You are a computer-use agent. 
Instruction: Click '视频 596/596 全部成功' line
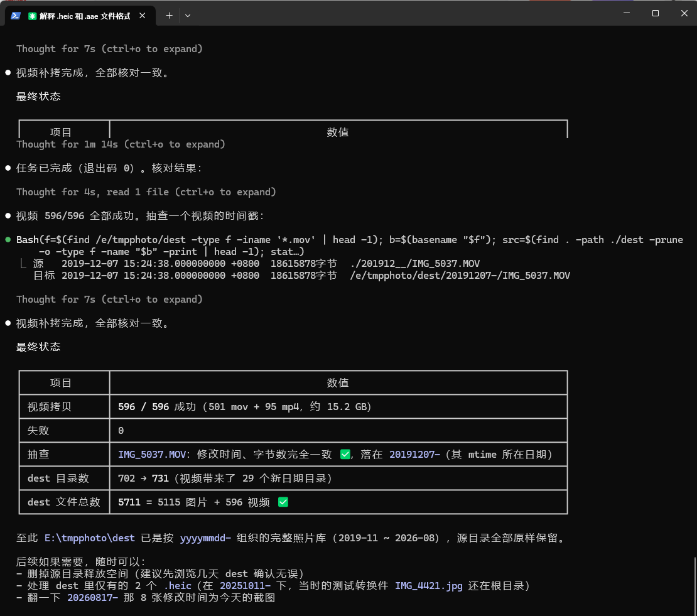pos(141,216)
